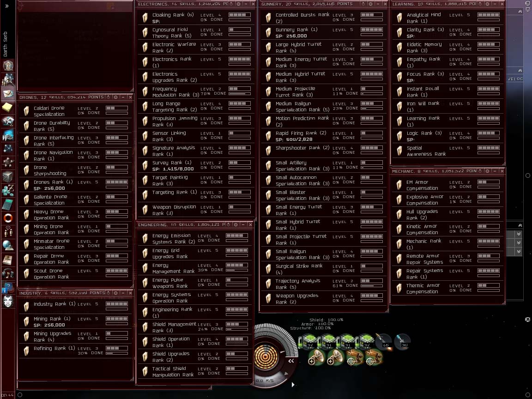Click the Shield: 100.0% status text
Image resolution: width=532 pixels, height=399 pixels.
[x=326, y=320]
